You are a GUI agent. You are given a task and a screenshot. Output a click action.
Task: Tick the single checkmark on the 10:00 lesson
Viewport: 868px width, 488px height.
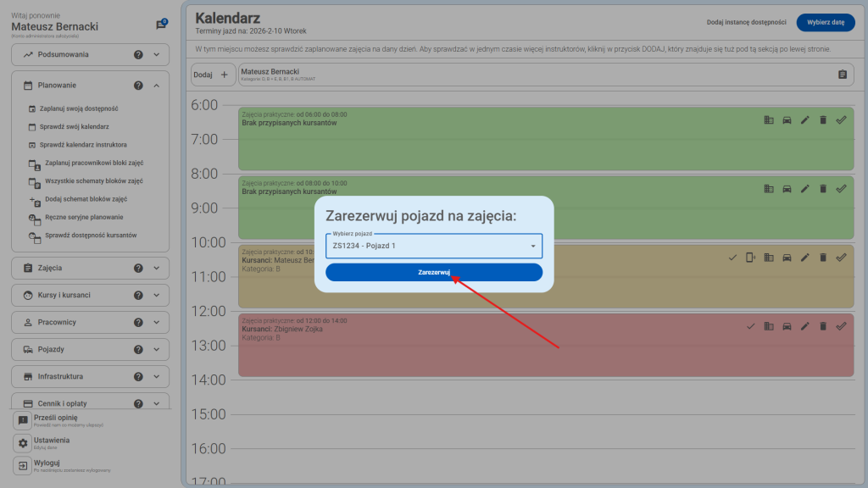[x=732, y=258]
